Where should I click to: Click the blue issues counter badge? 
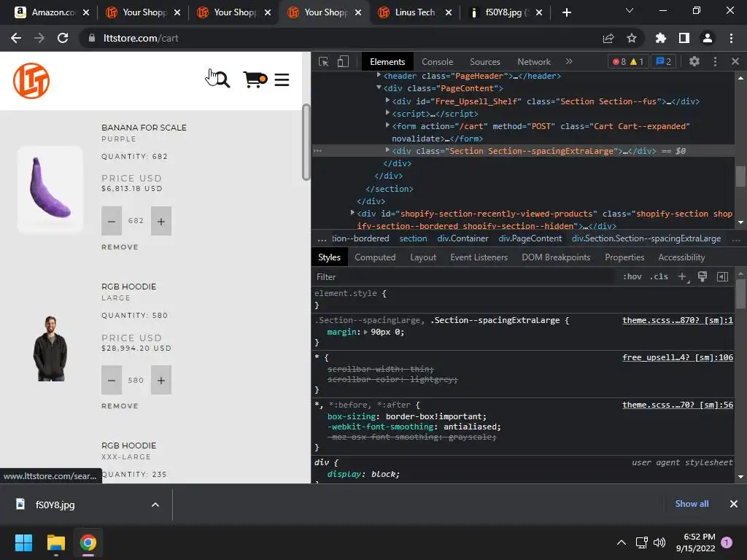pyautogui.click(x=663, y=61)
